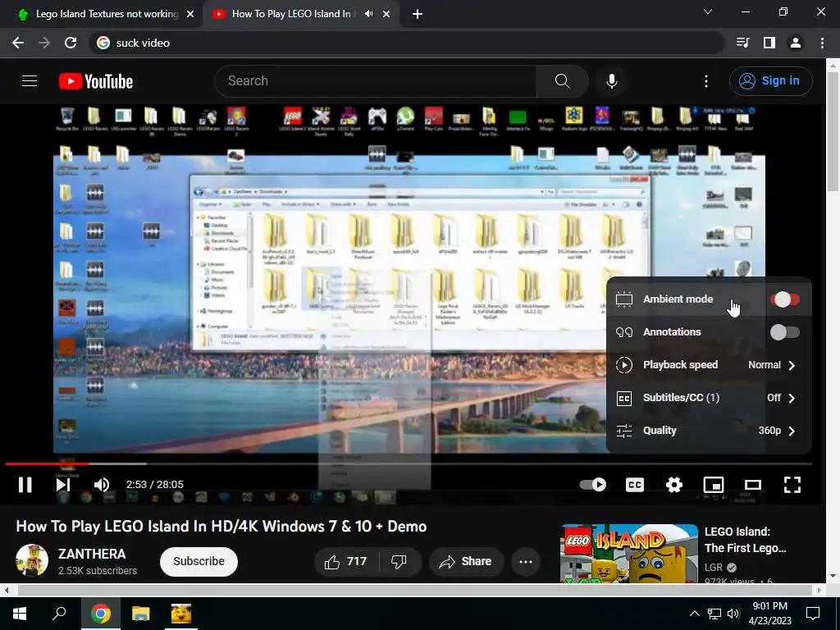
Task: Pause the video
Action: click(x=25, y=484)
